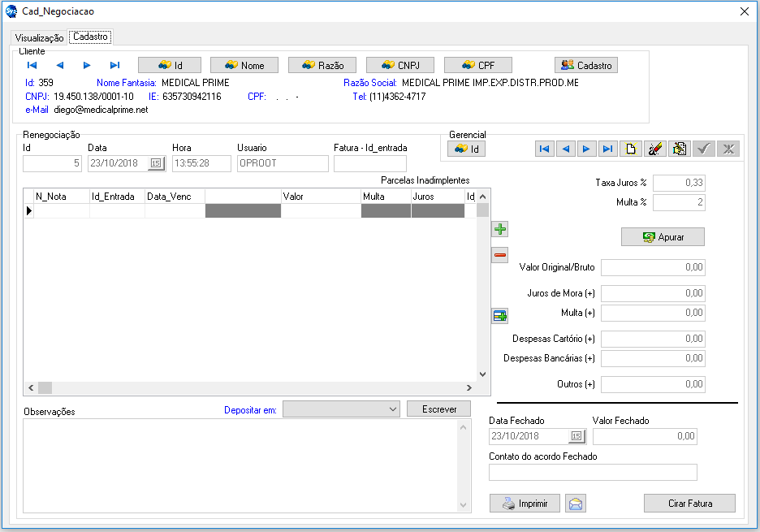The image size is (760, 532).
Task: Click the green plus add-row icon
Action: (x=500, y=229)
